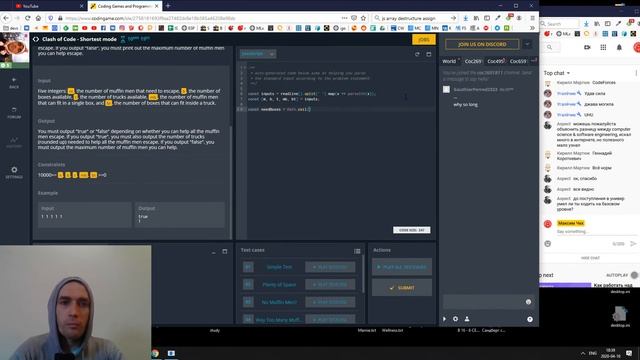Expand chat with the arrow icon at bottom
The width and height of the screenshot is (640, 360).
tap(444, 319)
